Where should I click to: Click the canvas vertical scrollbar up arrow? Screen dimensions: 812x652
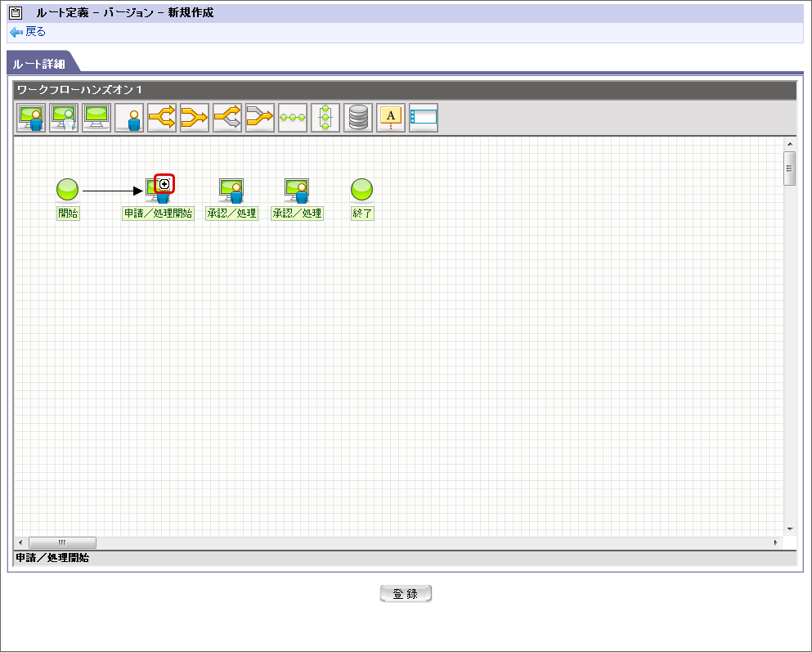(790, 144)
